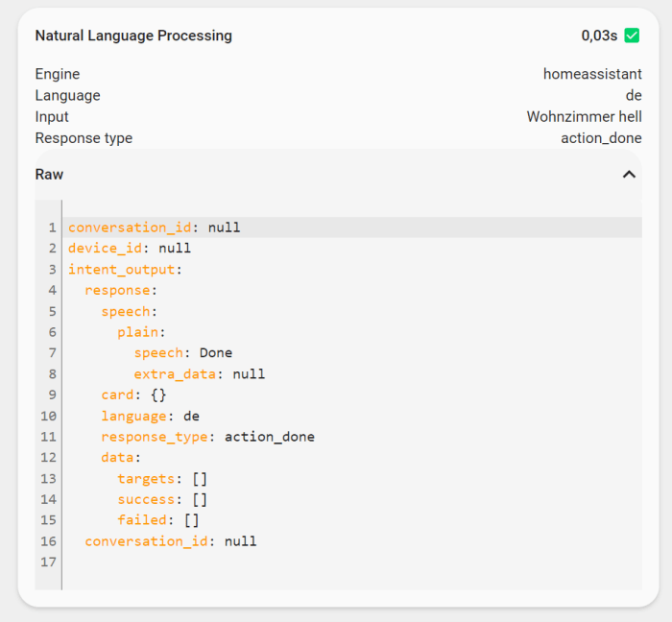Click the response_type: action_done code line
Screen dimensions: 672x622
pyautogui.click(x=208, y=437)
